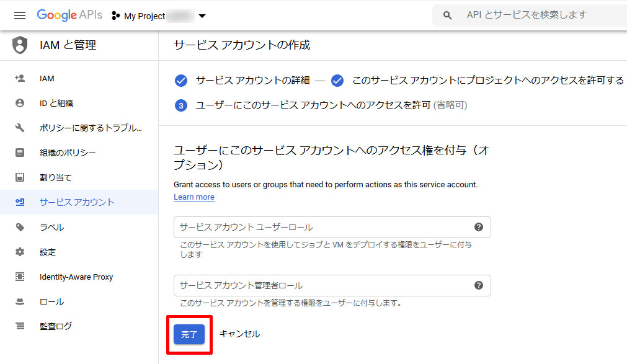
Task: Click the IAM と管理 sidebar heading
Action: pos(68,45)
